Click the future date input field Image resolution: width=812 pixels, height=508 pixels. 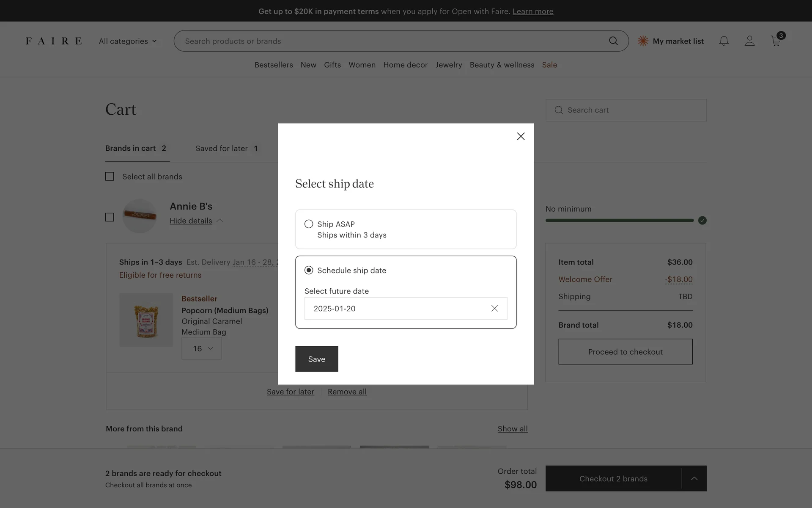point(398,308)
